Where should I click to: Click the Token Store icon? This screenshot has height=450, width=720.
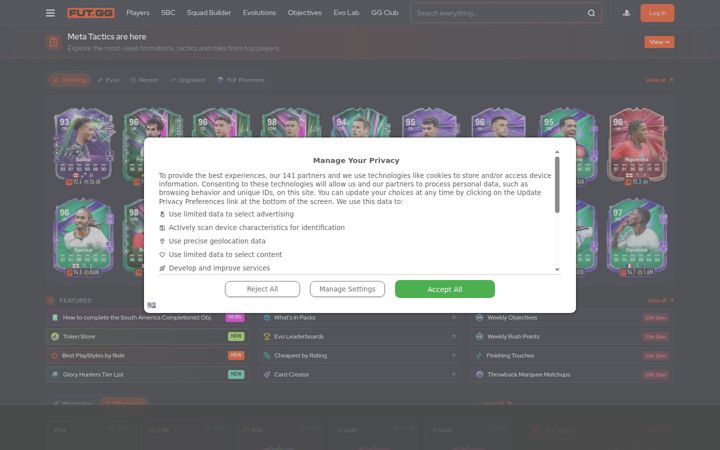tap(55, 337)
